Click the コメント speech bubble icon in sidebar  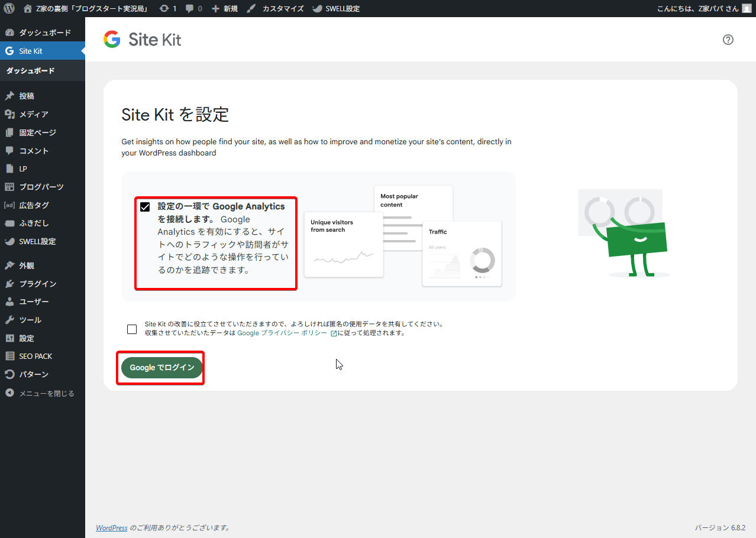pos(9,151)
